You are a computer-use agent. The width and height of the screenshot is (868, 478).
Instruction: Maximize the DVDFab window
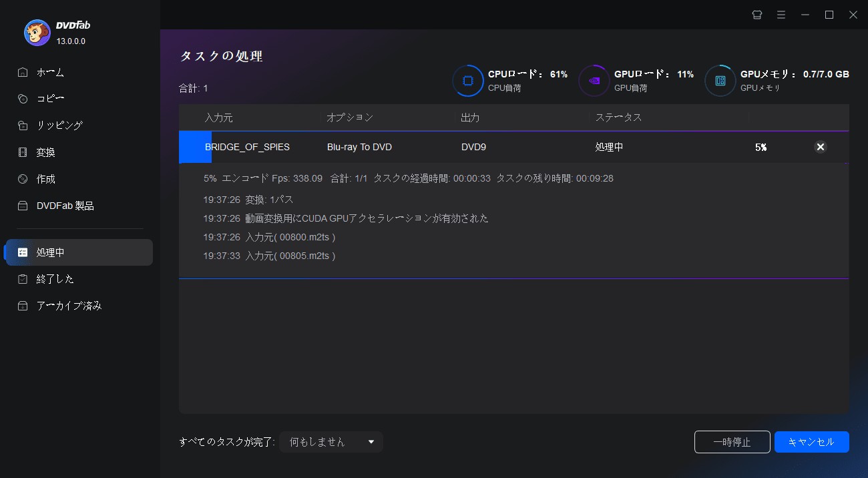pyautogui.click(x=829, y=15)
